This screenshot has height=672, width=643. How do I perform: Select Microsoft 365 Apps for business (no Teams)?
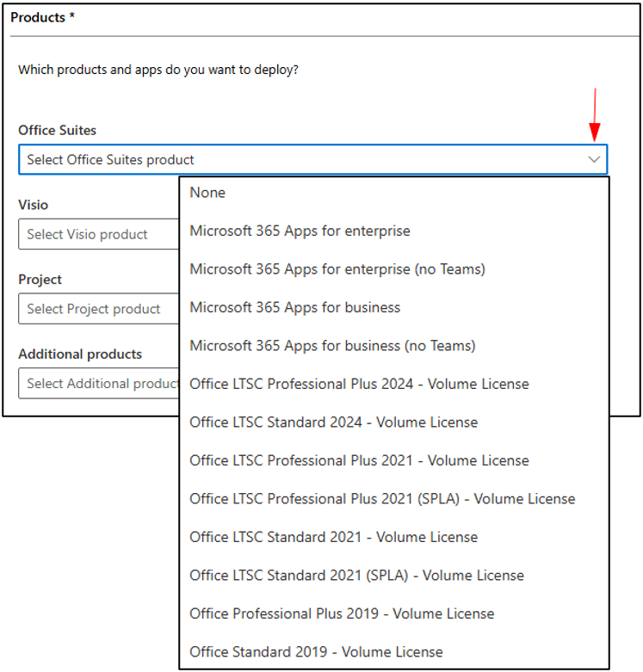point(394,345)
